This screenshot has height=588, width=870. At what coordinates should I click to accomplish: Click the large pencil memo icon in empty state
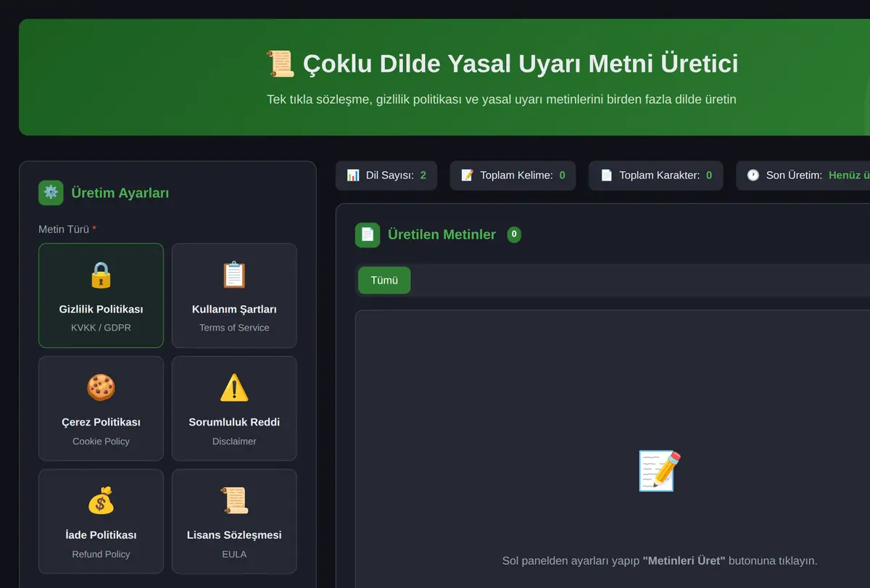point(659,471)
